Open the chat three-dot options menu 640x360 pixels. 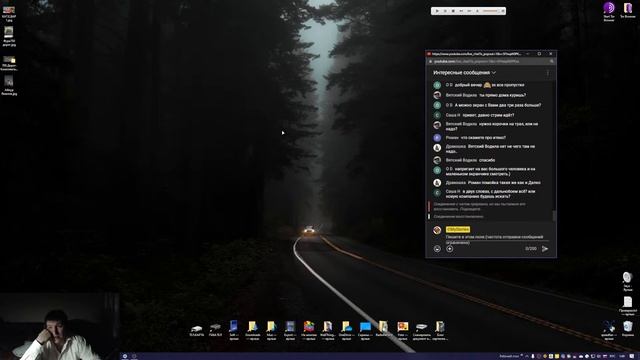tap(547, 73)
